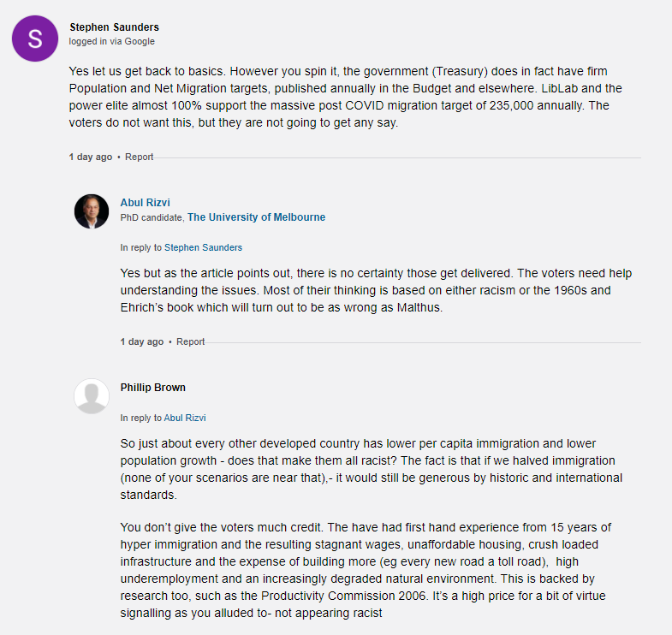672x635 pixels.
Task: Report Abul Rizvi's reply
Action: click(191, 342)
